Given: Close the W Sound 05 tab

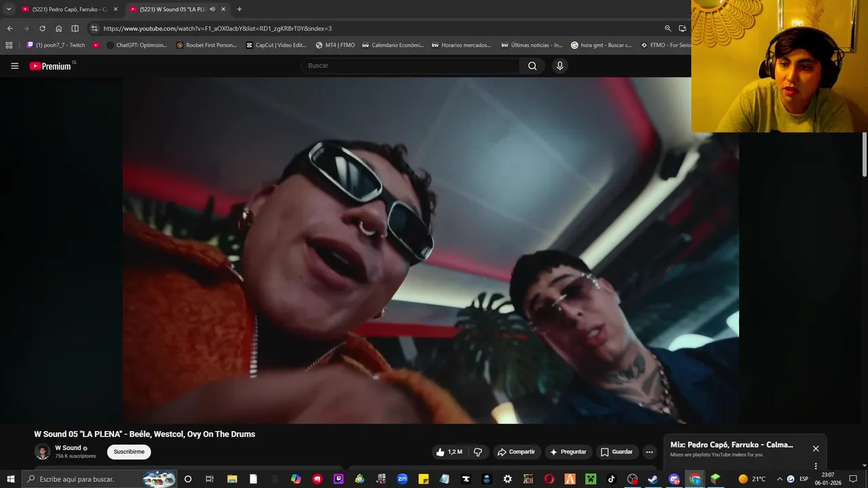Looking at the screenshot, I should pos(223,9).
